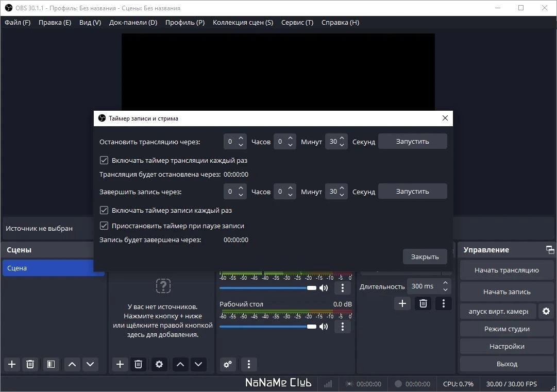Click Начать трансляцию button

(507, 270)
